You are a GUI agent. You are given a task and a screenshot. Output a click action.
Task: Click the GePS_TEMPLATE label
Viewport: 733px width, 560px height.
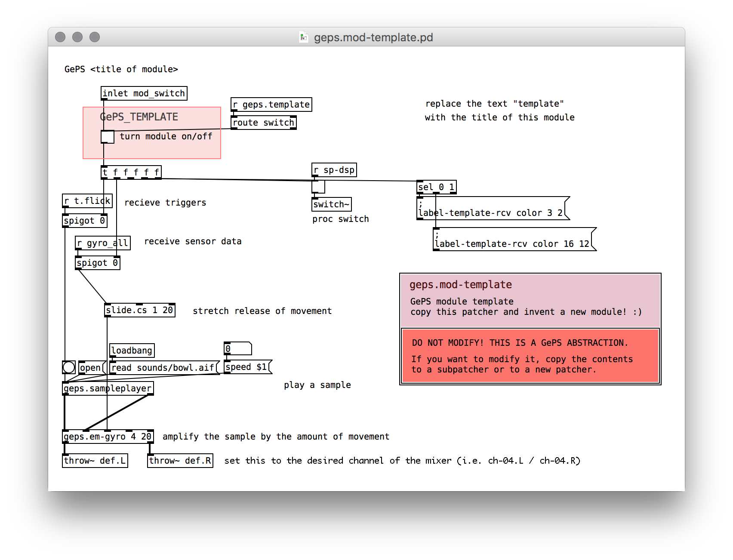(x=139, y=117)
